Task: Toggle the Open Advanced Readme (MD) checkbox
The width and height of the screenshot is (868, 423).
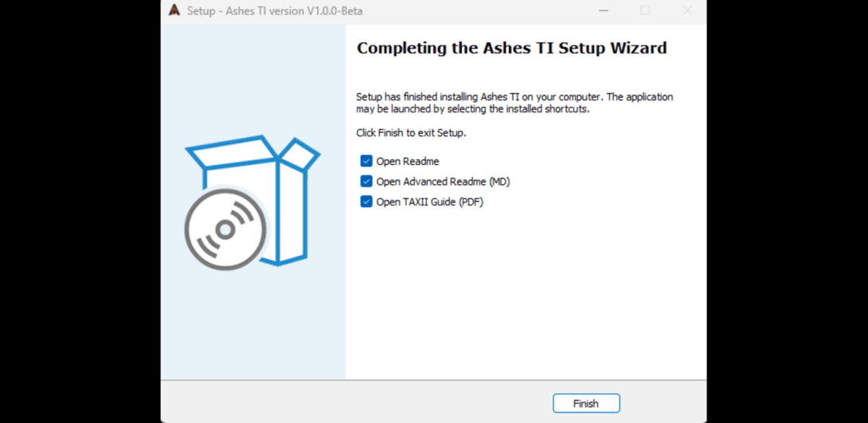Action: pyautogui.click(x=366, y=182)
